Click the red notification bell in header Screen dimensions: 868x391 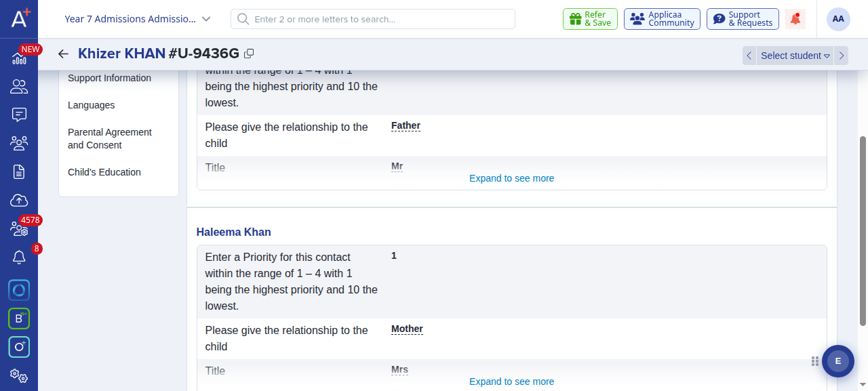795,19
